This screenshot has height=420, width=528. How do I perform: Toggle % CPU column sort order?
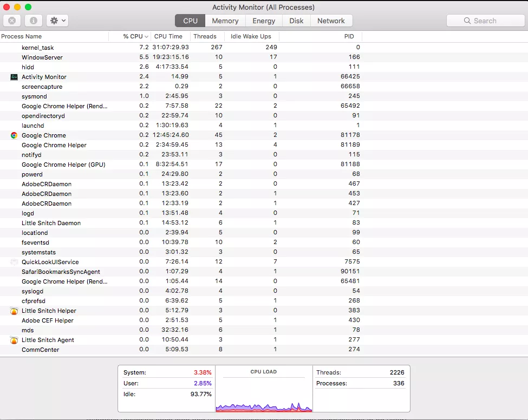pyautogui.click(x=129, y=36)
